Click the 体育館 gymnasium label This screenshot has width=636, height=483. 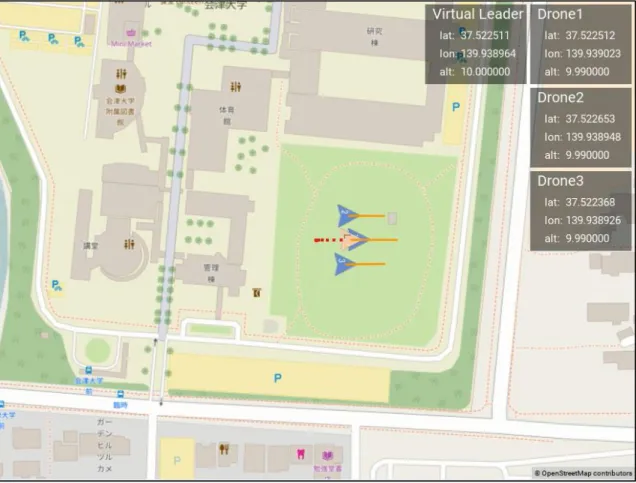pos(226,115)
